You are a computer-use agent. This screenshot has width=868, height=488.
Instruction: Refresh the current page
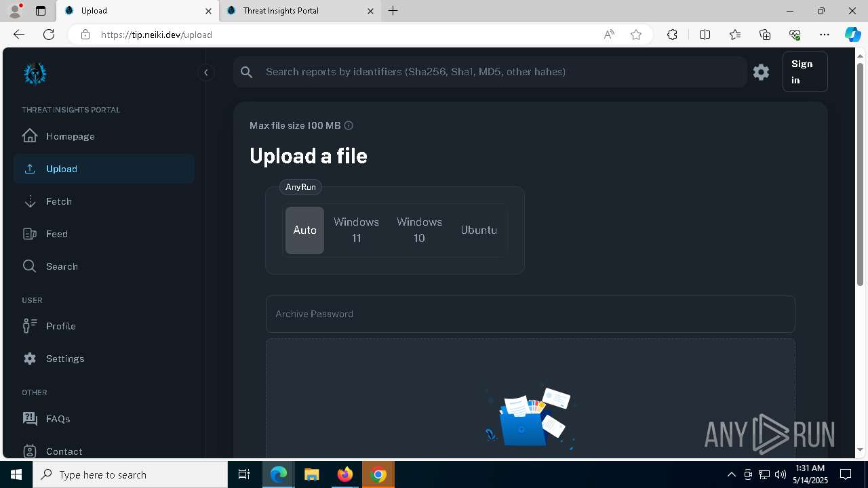(x=49, y=35)
